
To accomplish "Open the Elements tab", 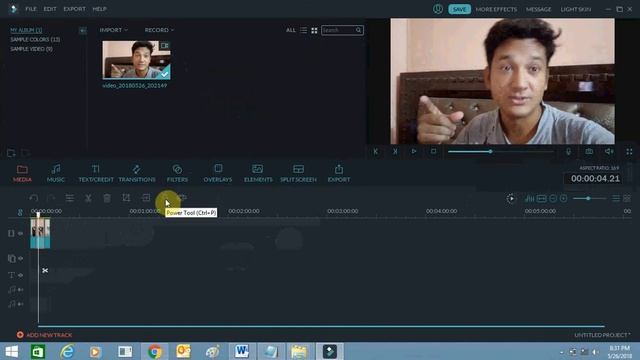I will [x=258, y=173].
